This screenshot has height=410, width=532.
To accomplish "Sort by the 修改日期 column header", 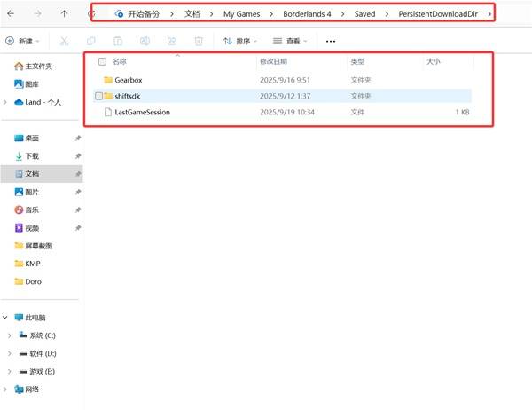I will (273, 62).
